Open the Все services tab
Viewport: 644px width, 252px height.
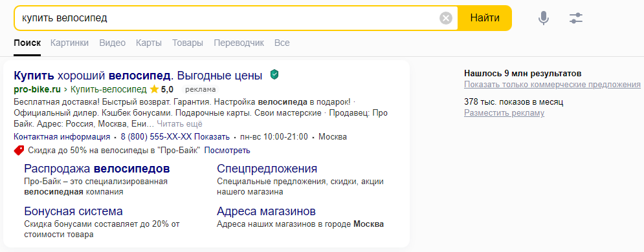tap(282, 43)
